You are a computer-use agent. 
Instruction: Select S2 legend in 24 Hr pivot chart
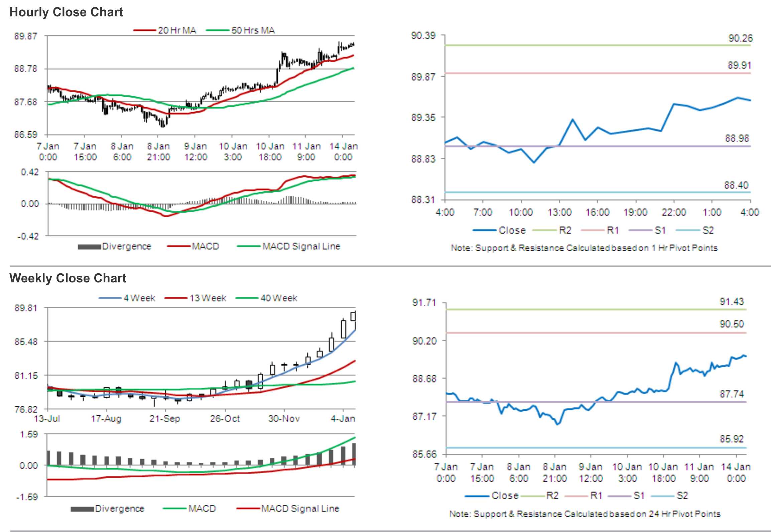[669, 496]
